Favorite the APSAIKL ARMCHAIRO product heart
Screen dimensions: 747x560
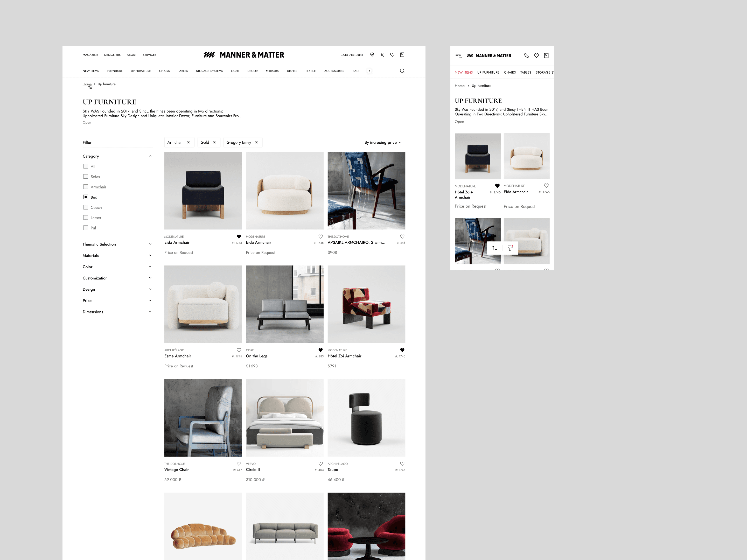pyautogui.click(x=402, y=236)
